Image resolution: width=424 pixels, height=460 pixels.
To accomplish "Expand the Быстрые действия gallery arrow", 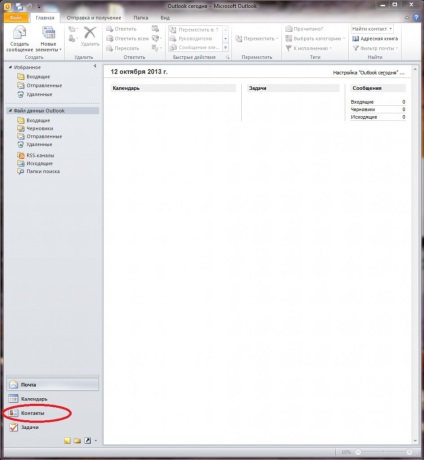I will click(225, 48).
